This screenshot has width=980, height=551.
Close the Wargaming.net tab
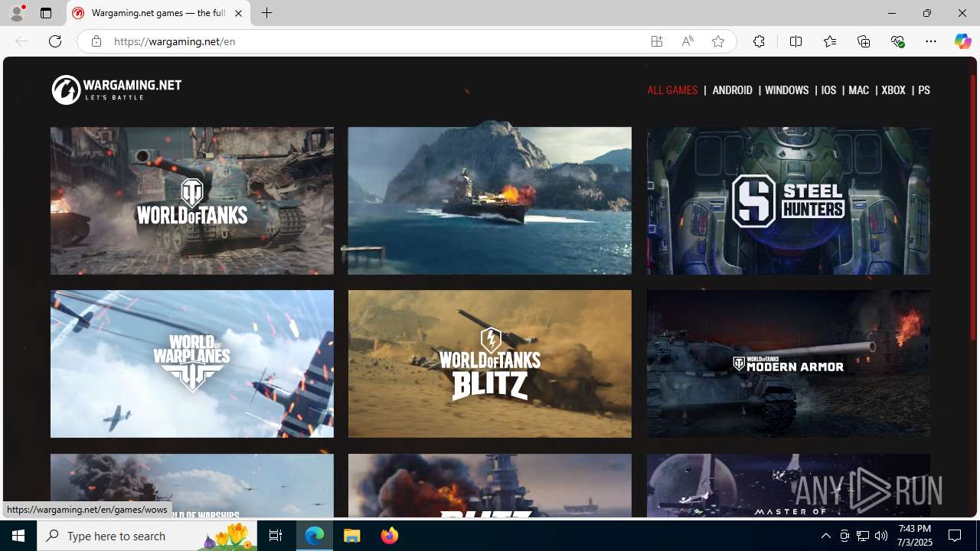pos(238,13)
